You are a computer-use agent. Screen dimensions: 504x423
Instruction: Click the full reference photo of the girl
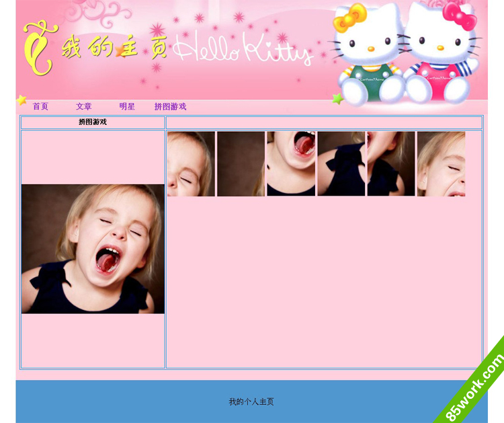click(93, 249)
